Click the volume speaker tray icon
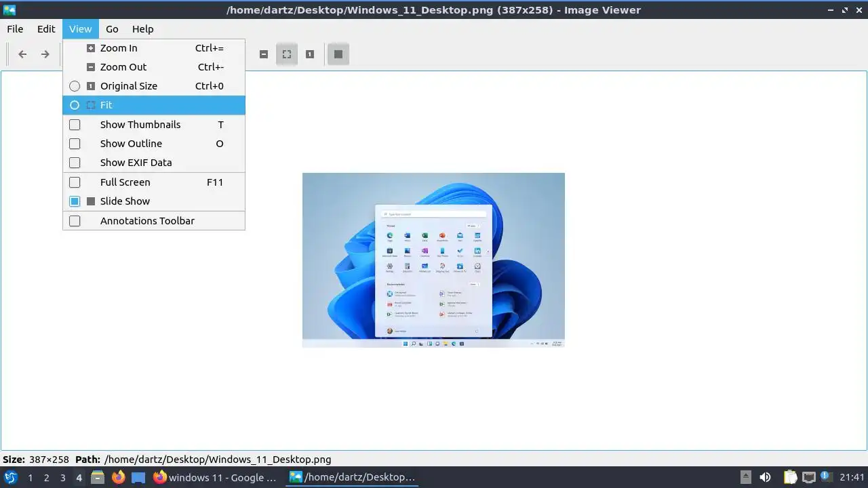This screenshot has width=868, height=488. coord(765,477)
